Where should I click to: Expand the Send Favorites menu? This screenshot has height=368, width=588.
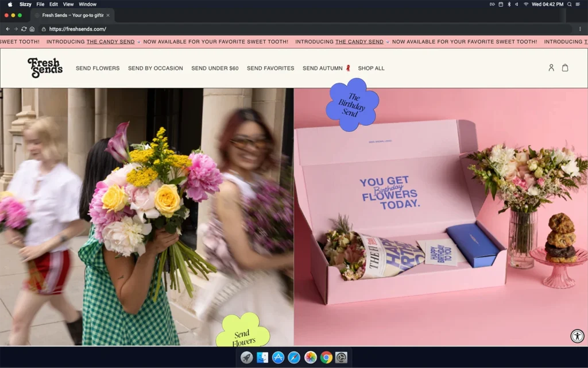270,68
